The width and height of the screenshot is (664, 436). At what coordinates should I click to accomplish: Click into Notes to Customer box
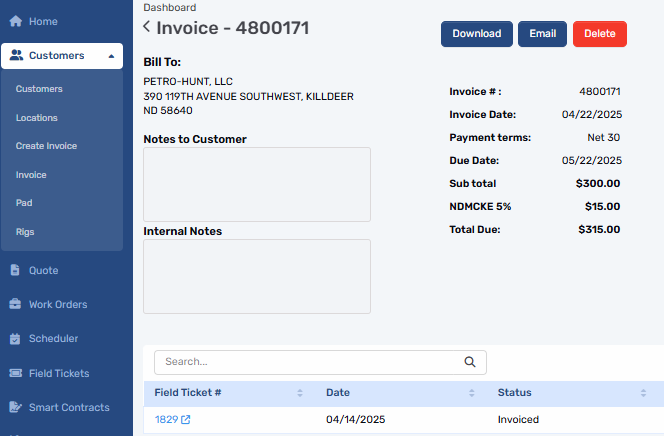tap(257, 184)
